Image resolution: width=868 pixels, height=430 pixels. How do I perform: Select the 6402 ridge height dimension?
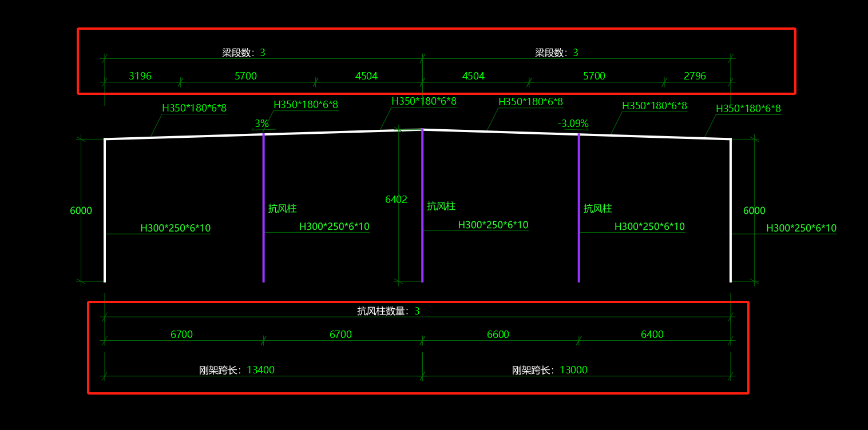click(x=396, y=200)
